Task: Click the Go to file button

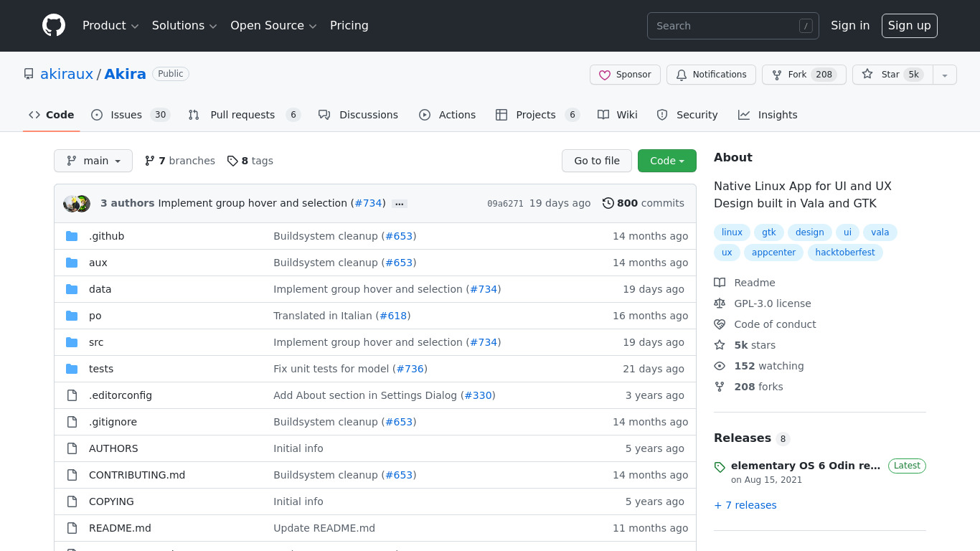Action: (x=597, y=161)
